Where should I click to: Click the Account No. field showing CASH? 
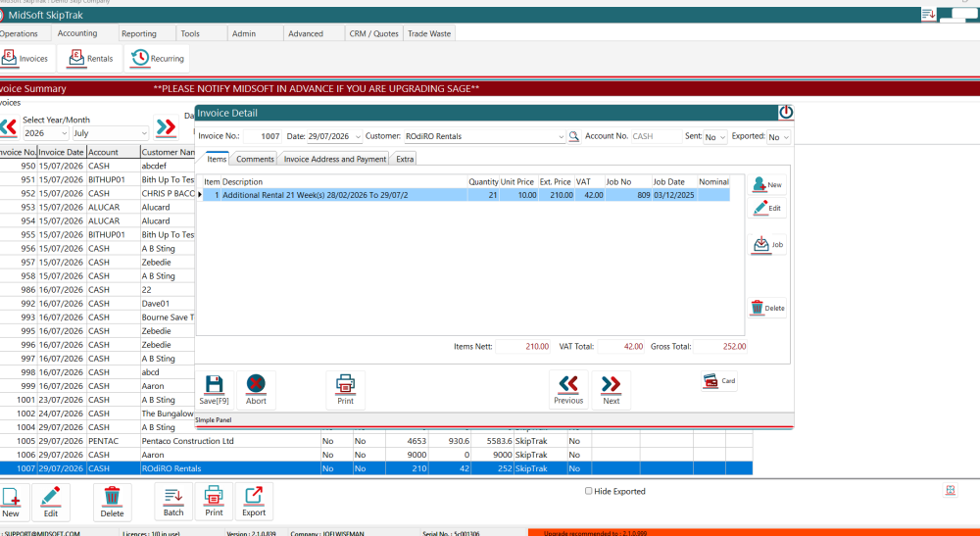click(x=656, y=136)
